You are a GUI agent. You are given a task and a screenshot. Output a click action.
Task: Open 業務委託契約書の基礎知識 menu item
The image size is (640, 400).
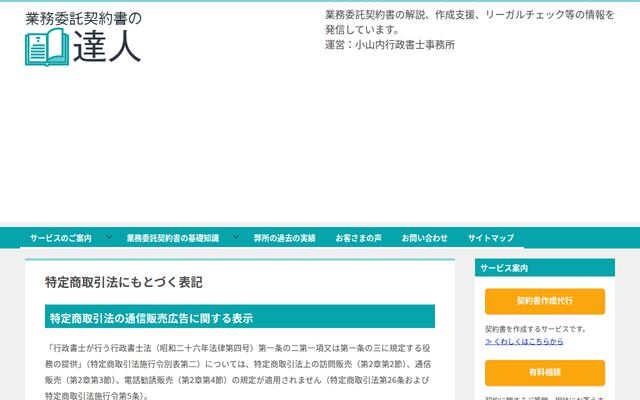pos(173,238)
